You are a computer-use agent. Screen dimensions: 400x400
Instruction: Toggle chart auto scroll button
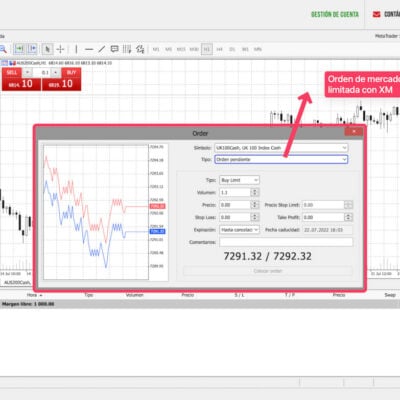tap(20, 49)
